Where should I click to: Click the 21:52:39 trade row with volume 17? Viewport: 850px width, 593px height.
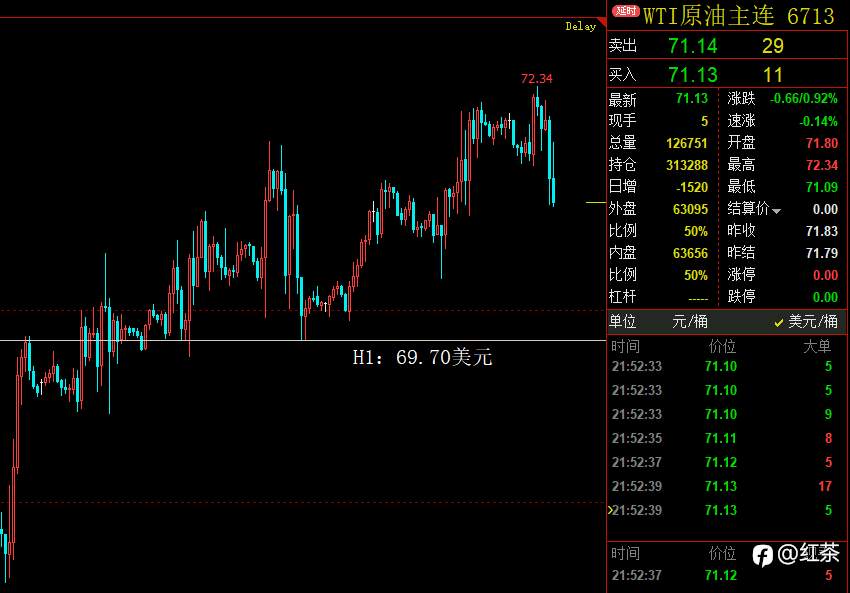click(x=722, y=486)
